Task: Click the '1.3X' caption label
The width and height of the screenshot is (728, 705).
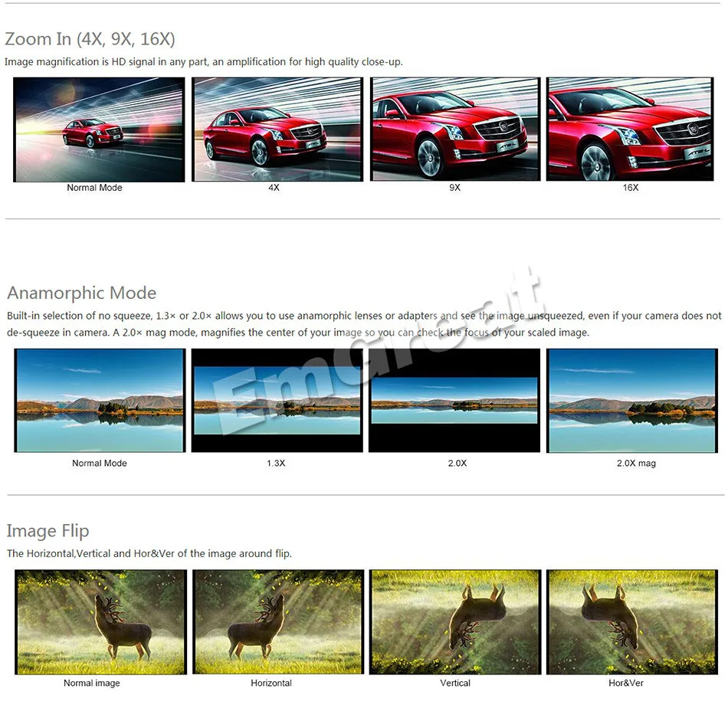Action: [x=276, y=463]
